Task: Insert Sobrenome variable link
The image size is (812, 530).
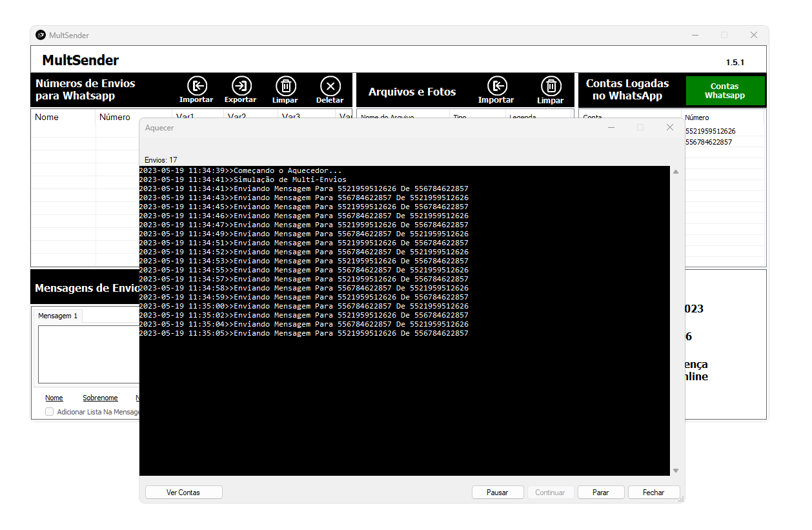Action: (100, 398)
